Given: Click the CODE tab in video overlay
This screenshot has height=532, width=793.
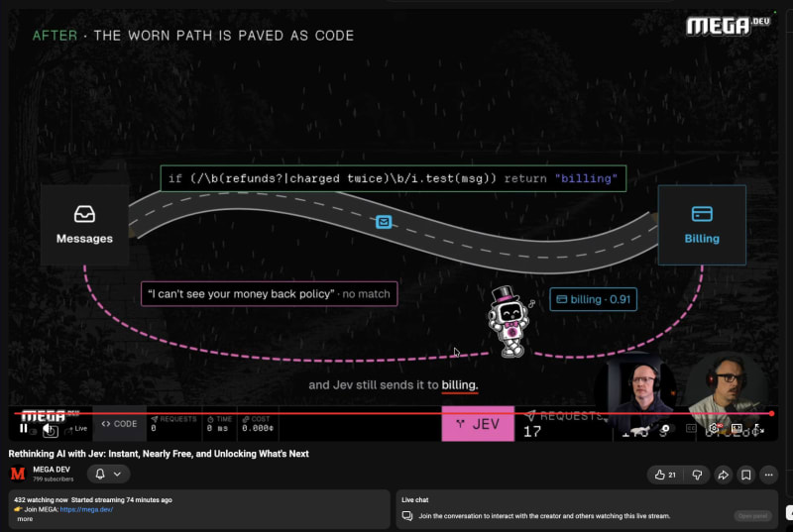Looking at the screenshot, I should click(119, 424).
